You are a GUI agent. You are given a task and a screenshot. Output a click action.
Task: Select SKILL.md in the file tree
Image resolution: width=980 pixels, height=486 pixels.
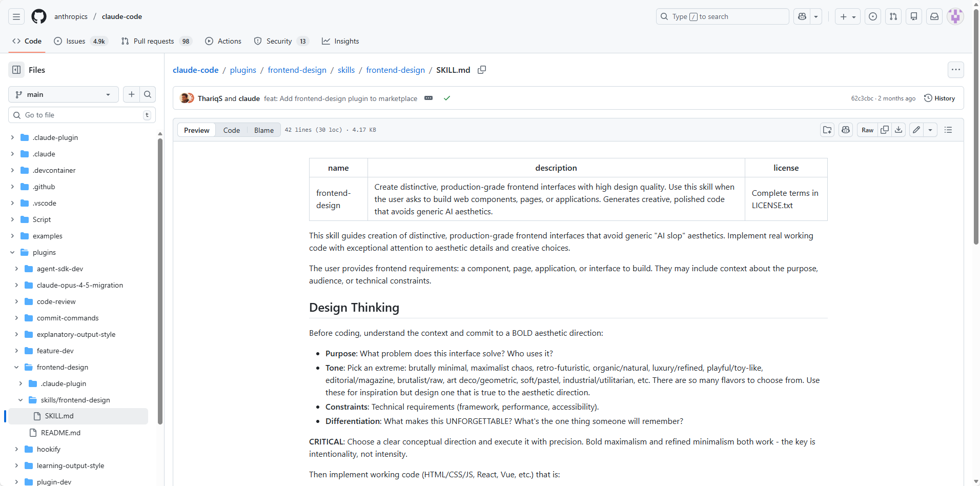78,416
